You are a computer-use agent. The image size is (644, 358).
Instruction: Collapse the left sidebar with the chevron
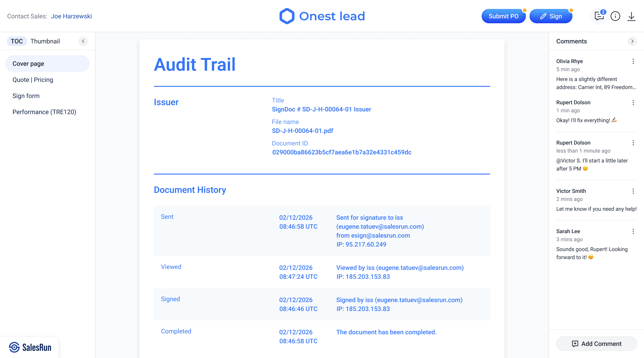pos(83,41)
